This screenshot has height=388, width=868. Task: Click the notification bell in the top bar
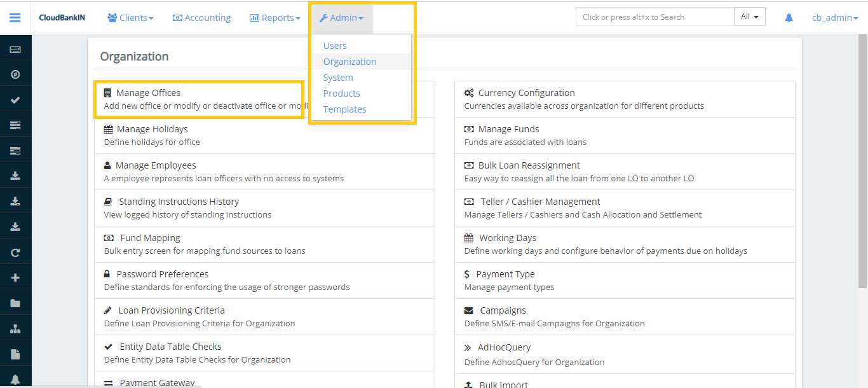pos(789,18)
